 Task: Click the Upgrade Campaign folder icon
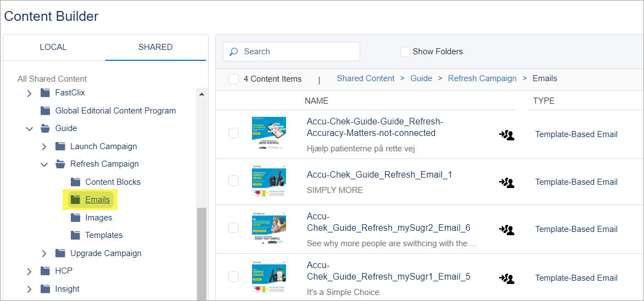(x=60, y=253)
